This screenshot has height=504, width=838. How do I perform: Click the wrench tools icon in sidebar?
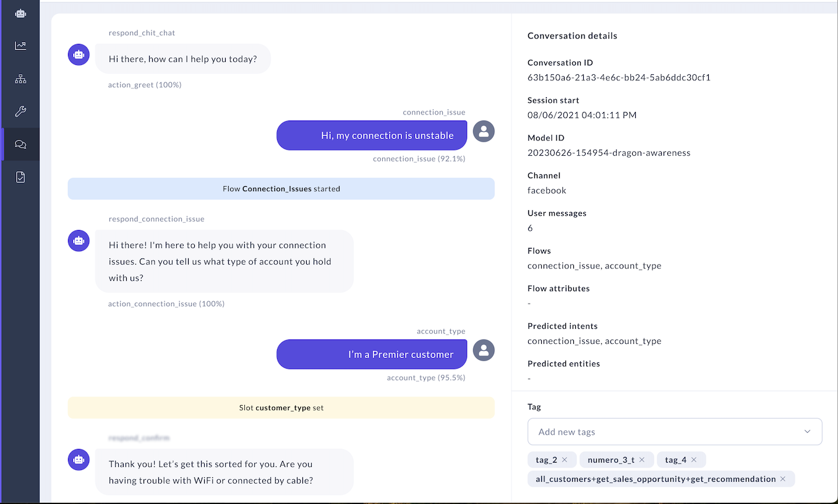20,111
